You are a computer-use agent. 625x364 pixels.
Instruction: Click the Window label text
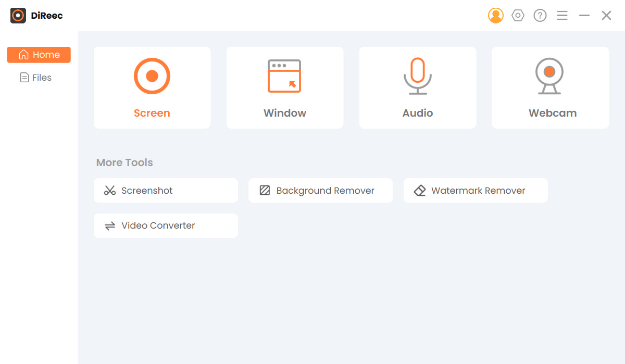(285, 113)
